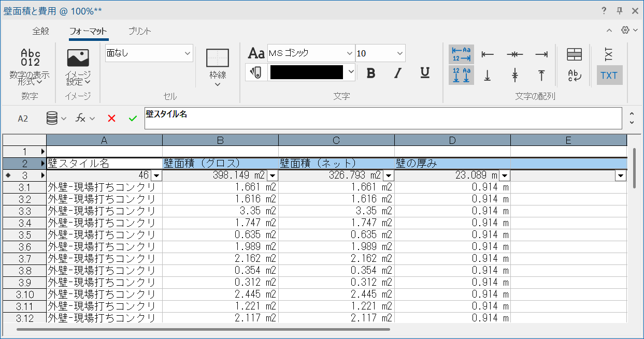Switch to the 全般 tab
644x339 pixels.
41,31
